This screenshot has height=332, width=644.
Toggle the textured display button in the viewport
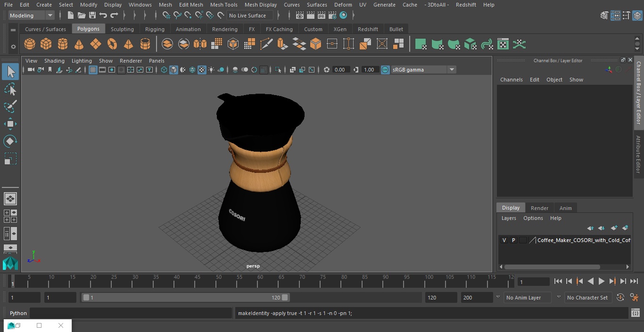click(202, 70)
